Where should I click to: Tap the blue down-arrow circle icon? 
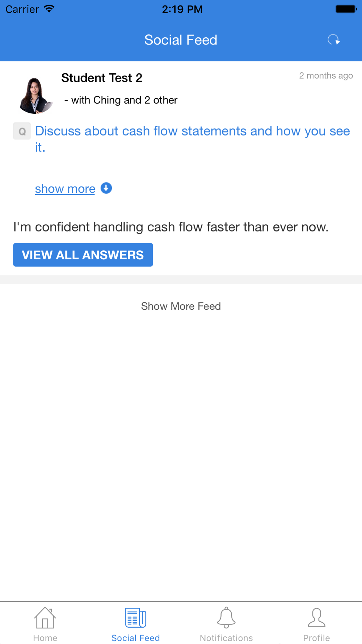point(106,188)
